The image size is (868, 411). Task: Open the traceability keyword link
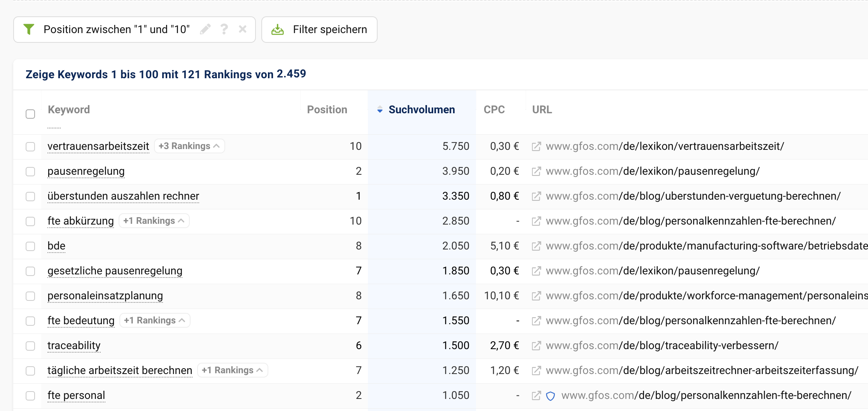click(x=74, y=346)
